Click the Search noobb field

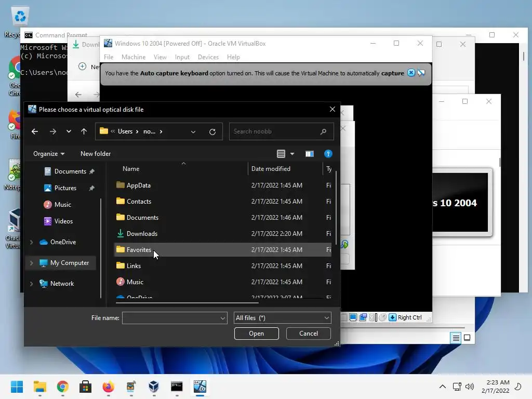(281, 131)
